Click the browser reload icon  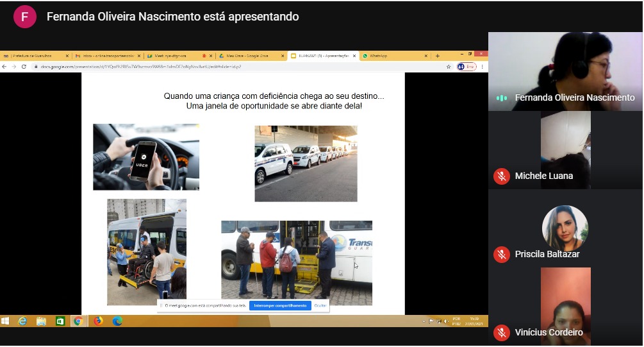click(24, 67)
